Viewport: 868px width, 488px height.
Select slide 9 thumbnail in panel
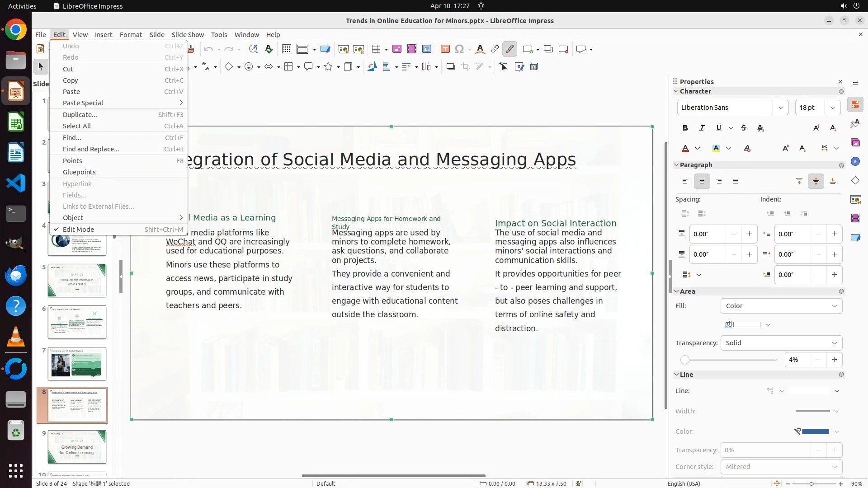coord(77,446)
